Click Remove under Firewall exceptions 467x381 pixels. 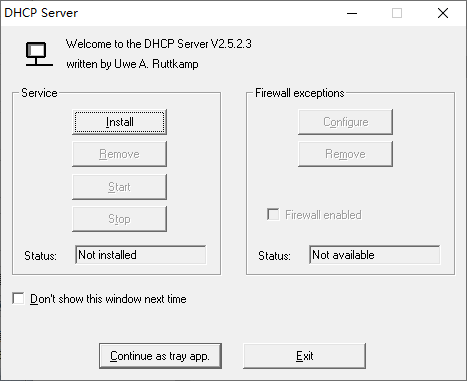tap(345, 154)
